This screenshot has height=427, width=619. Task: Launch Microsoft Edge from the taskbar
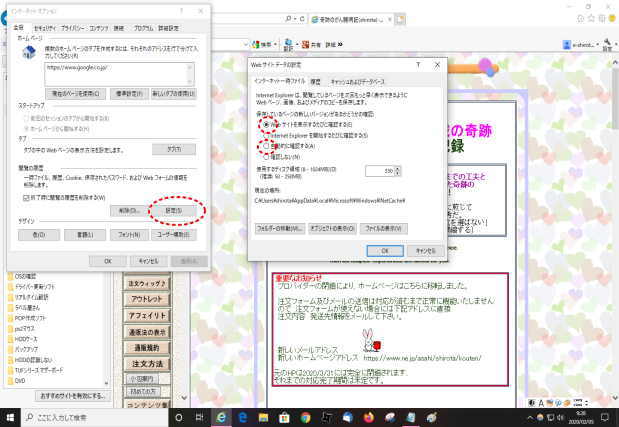[x=242, y=418]
